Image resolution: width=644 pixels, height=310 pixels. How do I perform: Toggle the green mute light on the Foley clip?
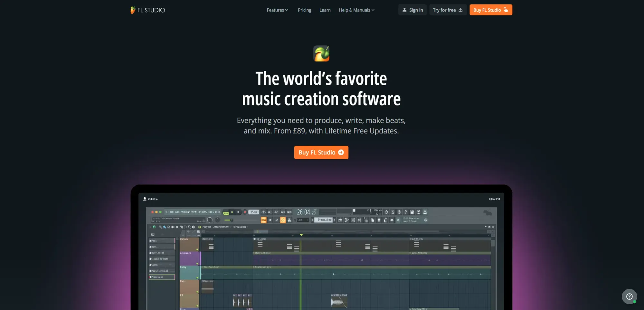197,278
